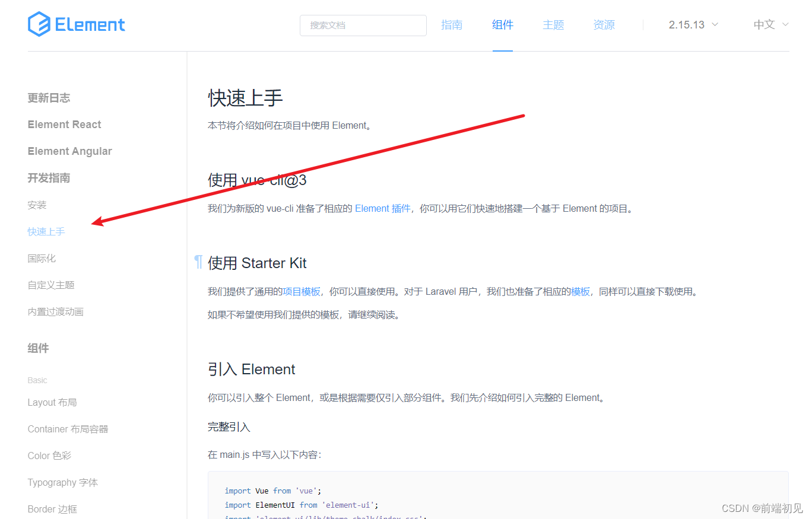
Task: Select 内置过渡动画 in the sidebar
Action: (55, 312)
